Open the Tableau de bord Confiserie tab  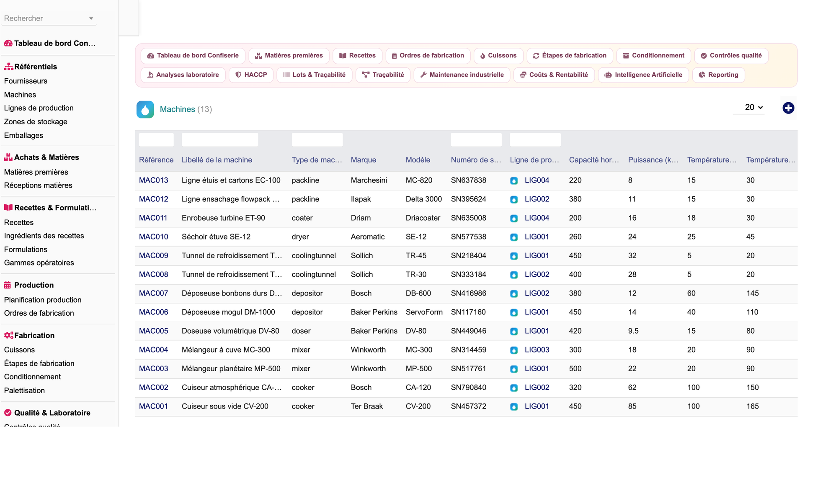193,56
